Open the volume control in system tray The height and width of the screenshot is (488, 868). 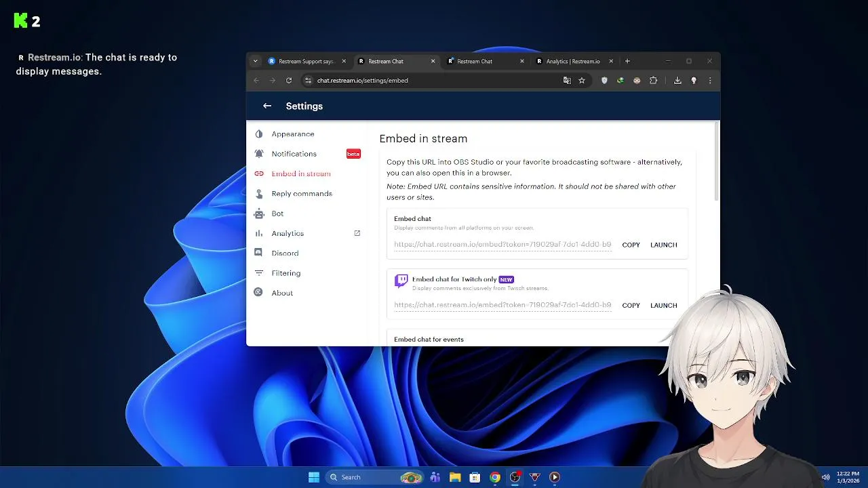pyautogui.click(x=825, y=477)
